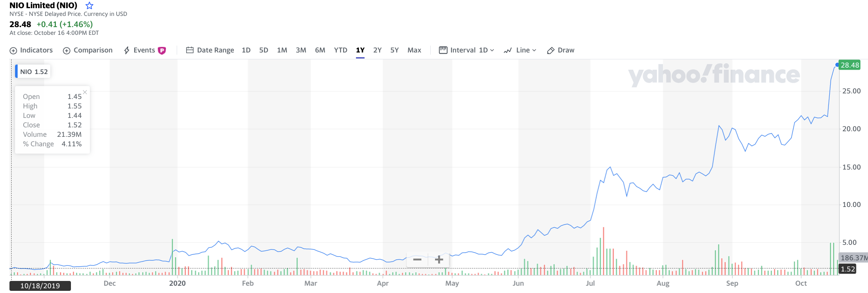Activate the Draw tool
Image resolution: width=868 pixels, height=293 pixels.
coord(561,50)
